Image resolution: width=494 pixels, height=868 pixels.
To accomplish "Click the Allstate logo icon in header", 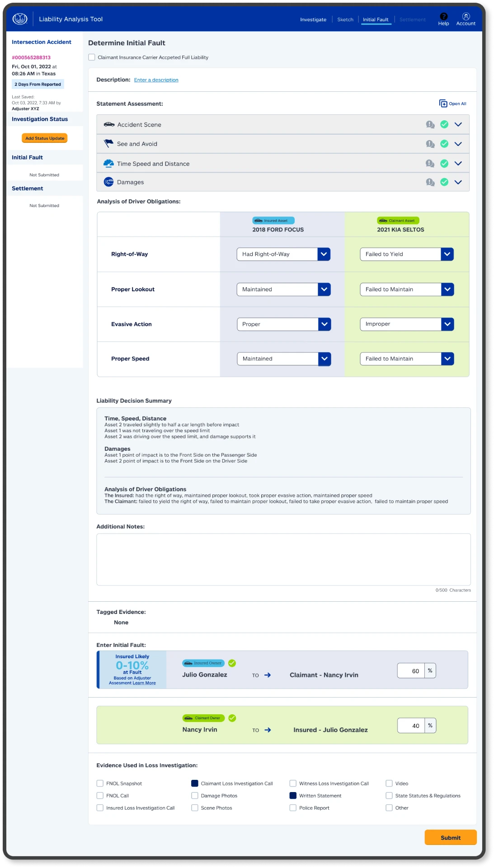I will [20, 19].
